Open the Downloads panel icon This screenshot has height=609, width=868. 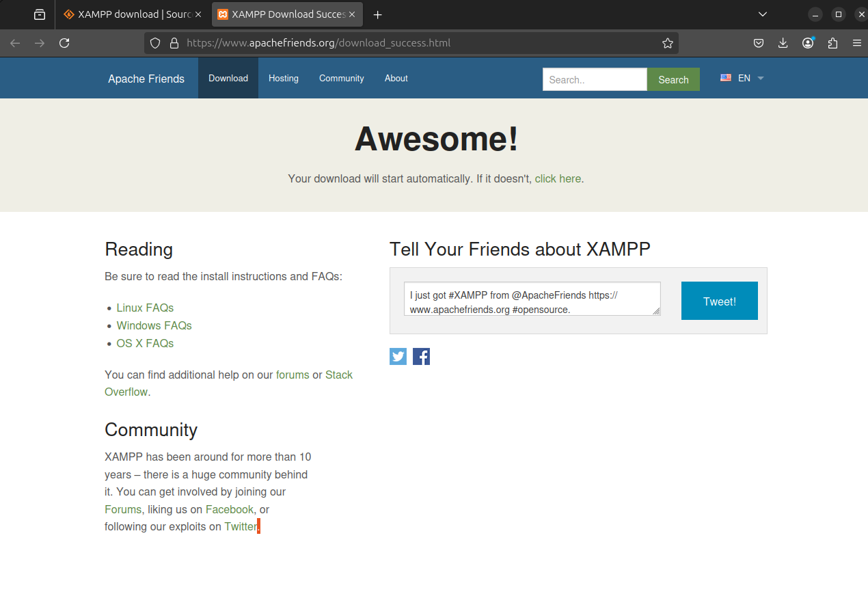(x=783, y=43)
